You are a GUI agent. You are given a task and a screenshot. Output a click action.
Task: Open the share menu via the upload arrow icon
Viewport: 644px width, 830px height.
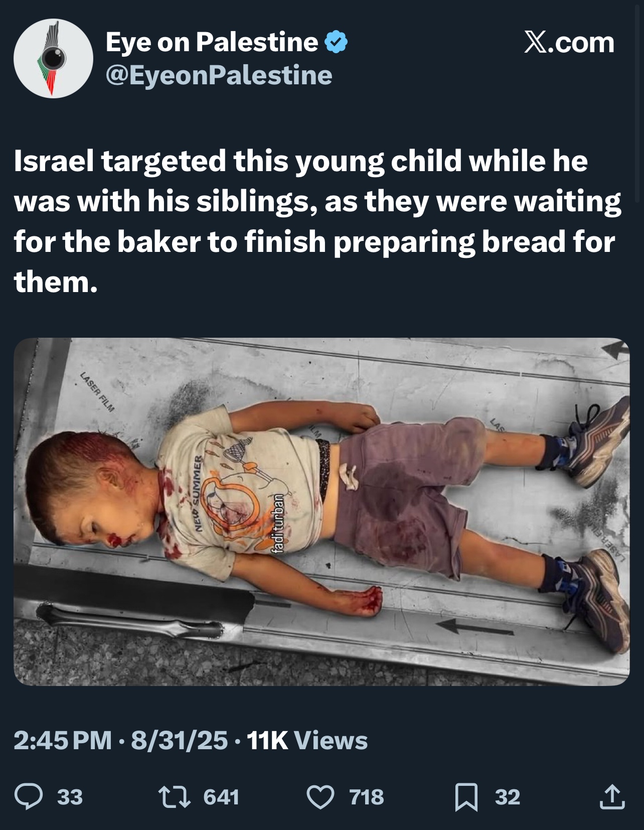pyautogui.click(x=612, y=796)
